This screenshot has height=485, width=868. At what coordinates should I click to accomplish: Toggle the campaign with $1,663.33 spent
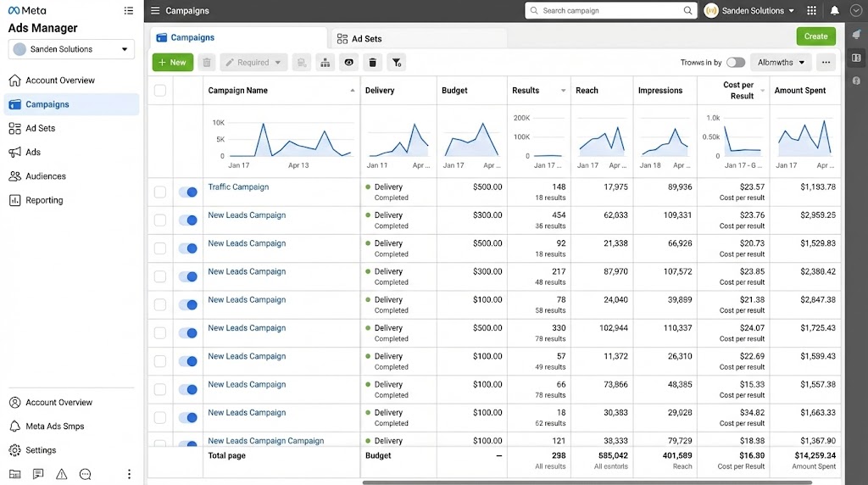(188, 417)
